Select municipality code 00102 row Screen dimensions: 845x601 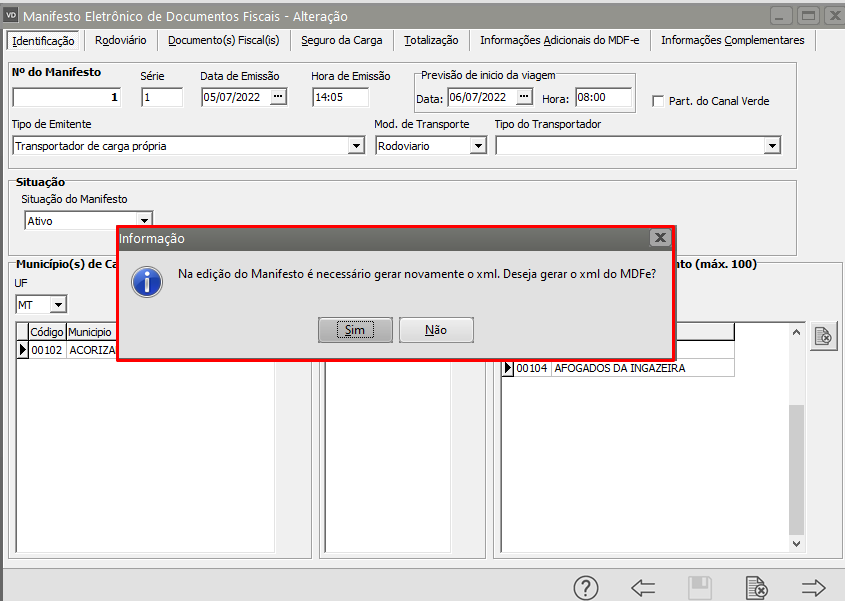(x=67, y=350)
